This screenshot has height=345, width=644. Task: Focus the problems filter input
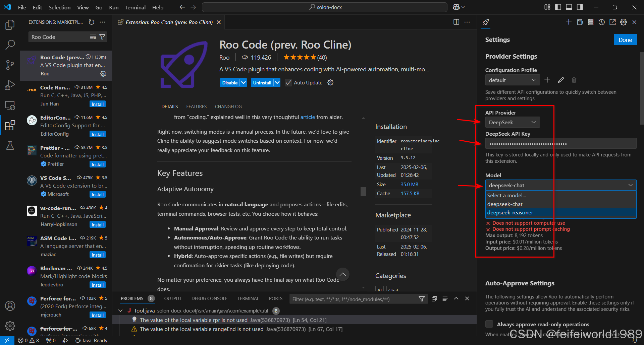[x=354, y=299]
